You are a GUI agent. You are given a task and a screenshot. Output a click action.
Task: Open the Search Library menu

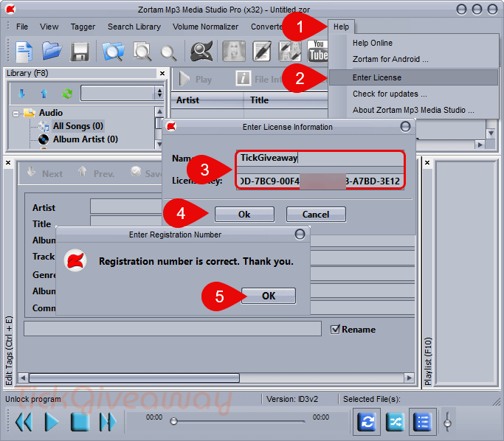pyautogui.click(x=134, y=27)
